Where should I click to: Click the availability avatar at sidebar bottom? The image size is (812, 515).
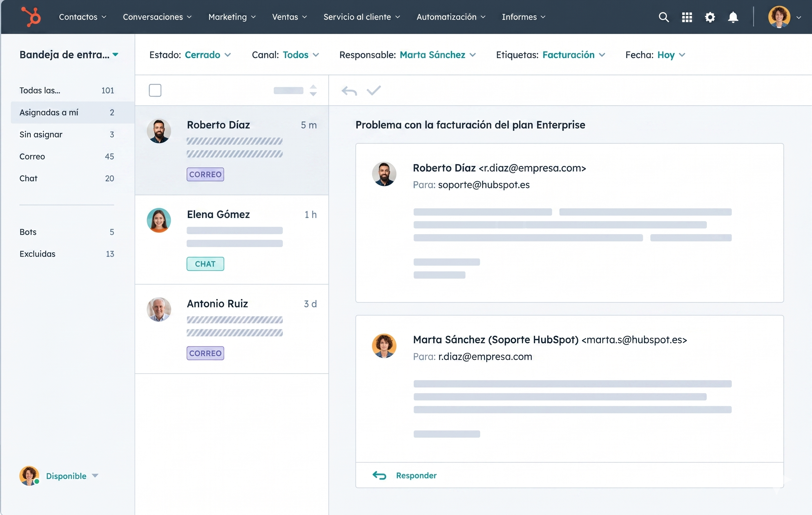(29, 476)
